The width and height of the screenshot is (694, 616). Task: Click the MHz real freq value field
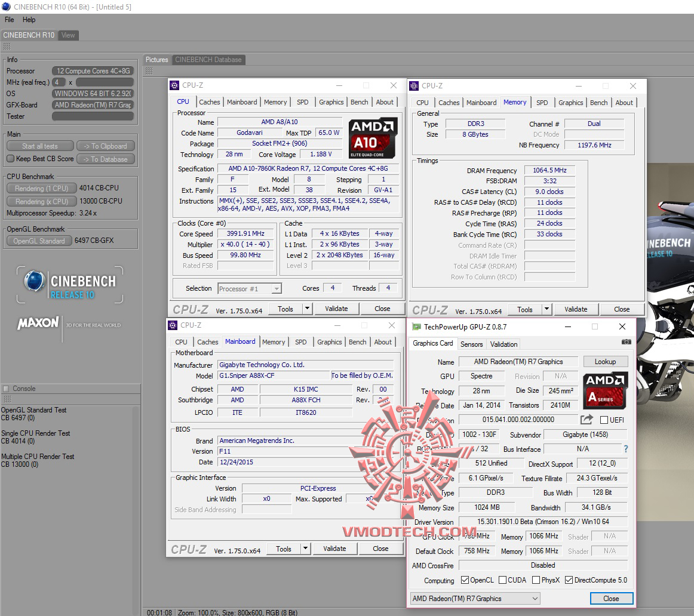pos(105,82)
